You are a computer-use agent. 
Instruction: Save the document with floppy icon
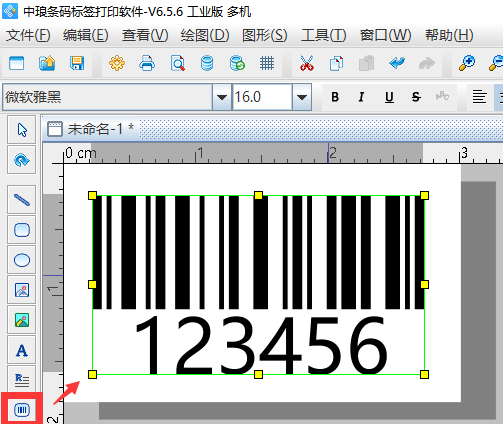tap(77, 63)
